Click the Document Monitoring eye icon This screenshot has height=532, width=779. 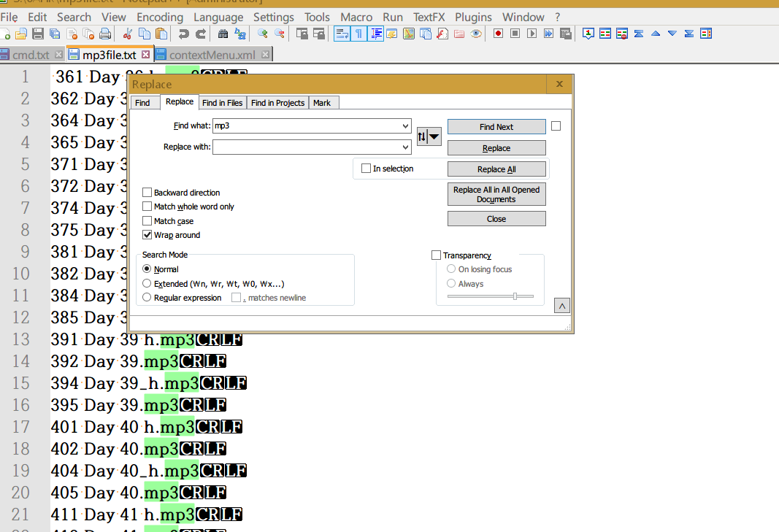(x=476, y=34)
